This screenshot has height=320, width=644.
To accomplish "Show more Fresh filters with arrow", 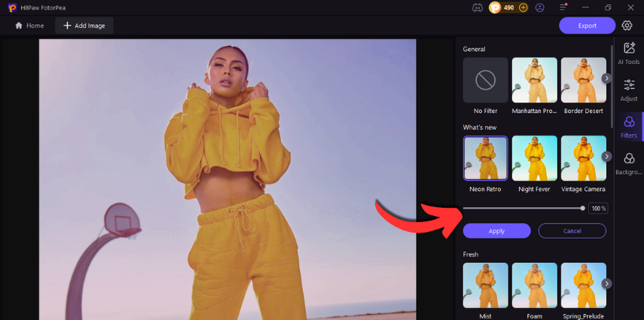I will [606, 284].
